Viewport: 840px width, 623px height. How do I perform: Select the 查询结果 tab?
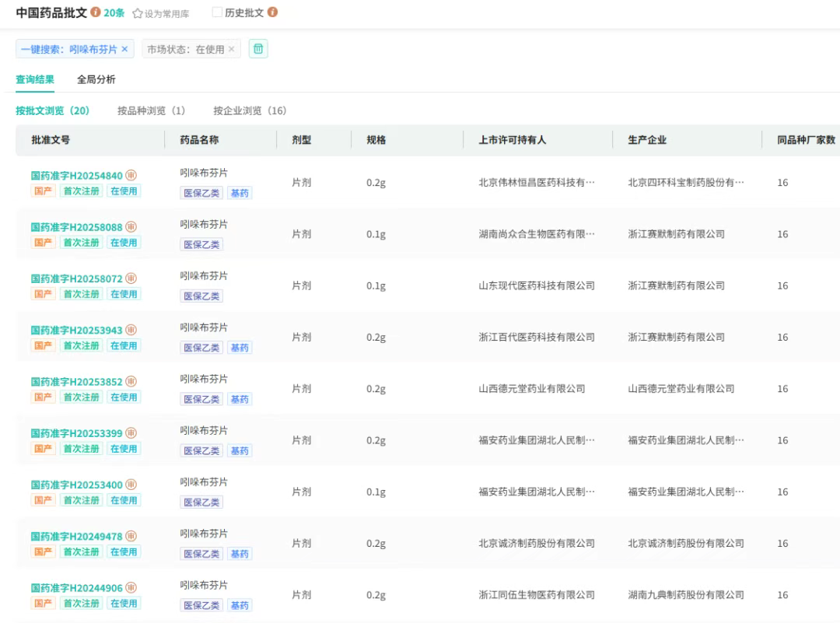(x=35, y=79)
